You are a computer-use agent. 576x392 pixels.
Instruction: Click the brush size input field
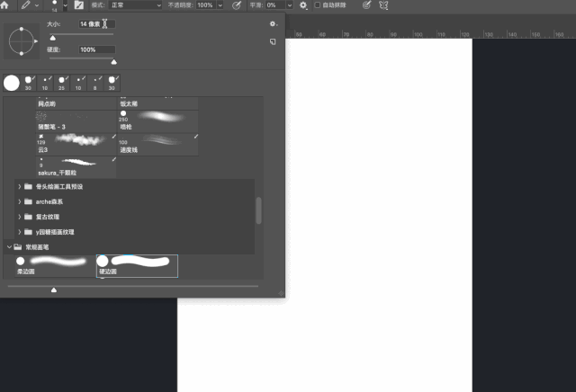tap(97, 24)
